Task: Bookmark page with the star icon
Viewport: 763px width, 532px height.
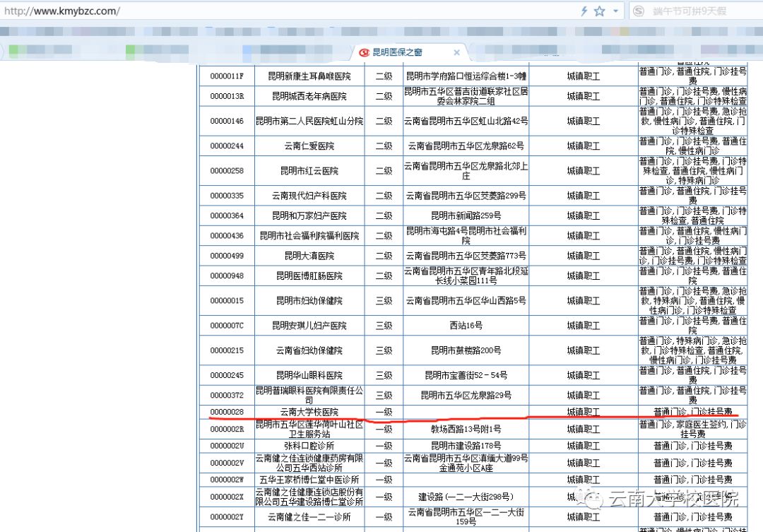Action: point(600,11)
